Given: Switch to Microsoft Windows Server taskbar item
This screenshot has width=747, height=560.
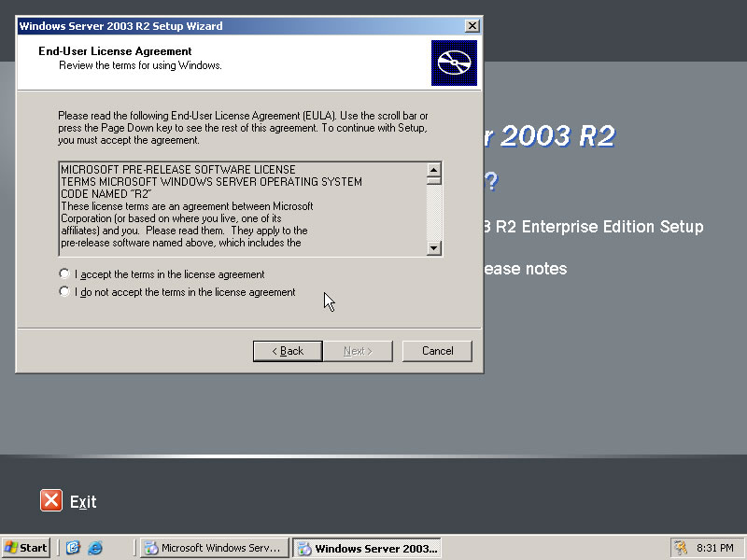Looking at the screenshot, I should pos(214,548).
